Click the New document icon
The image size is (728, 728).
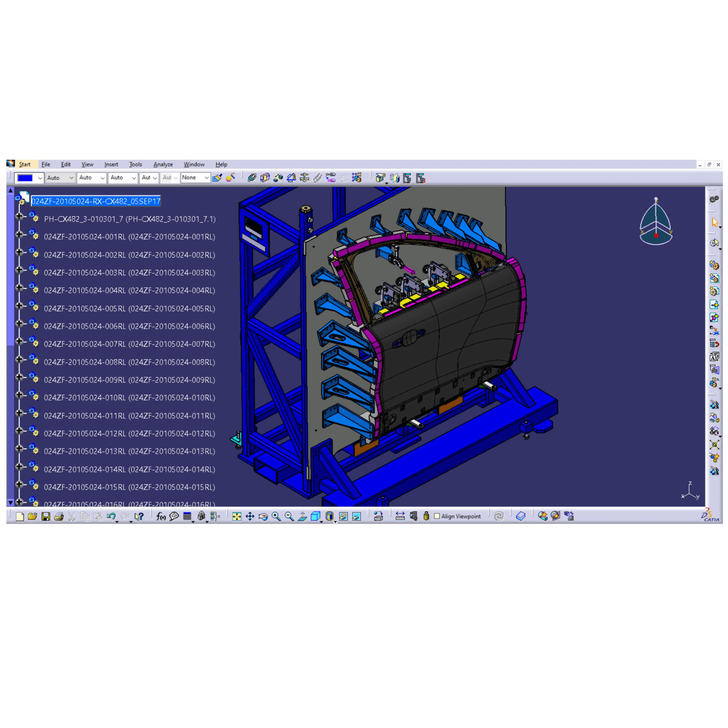(20, 516)
